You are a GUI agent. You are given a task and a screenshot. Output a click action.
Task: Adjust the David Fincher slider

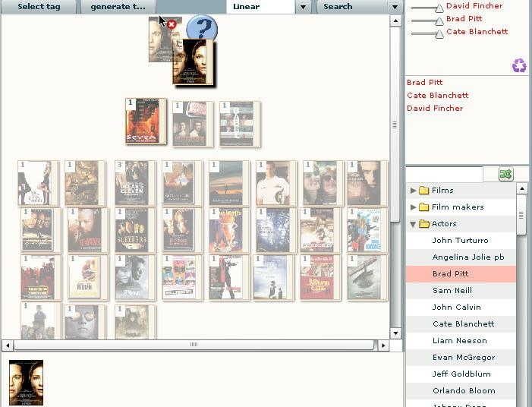[439, 8]
